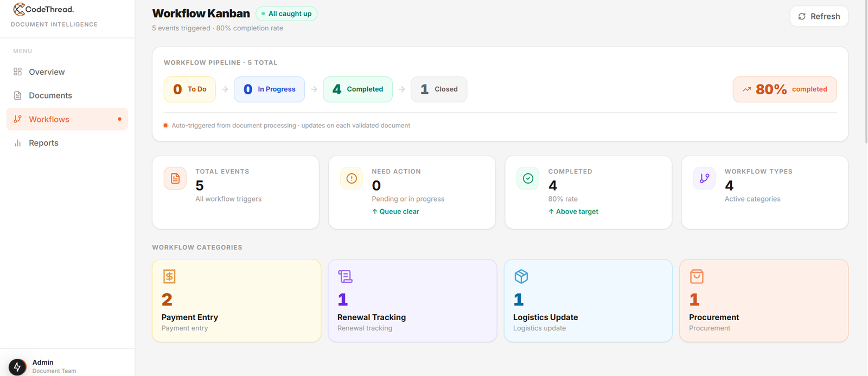The height and width of the screenshot is (376, 868).
Task: Select the Completed pipeline stage chip
Action: (x=358, y=89)
